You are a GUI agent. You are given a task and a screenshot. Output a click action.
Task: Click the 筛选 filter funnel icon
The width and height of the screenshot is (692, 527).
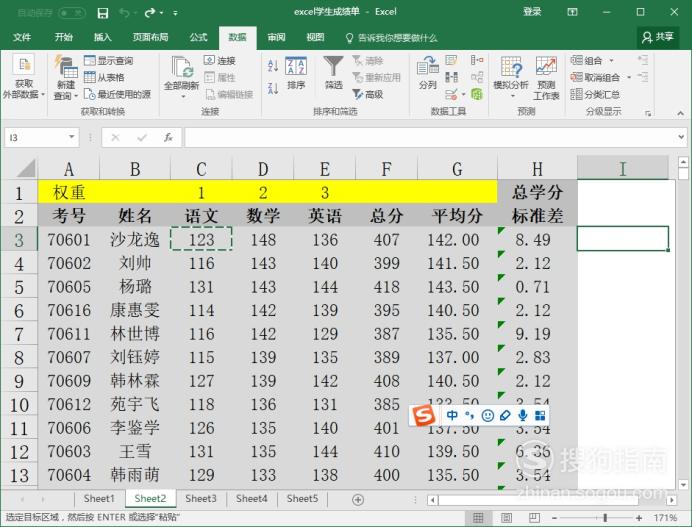pyautogui.click(x=333, y=73)
